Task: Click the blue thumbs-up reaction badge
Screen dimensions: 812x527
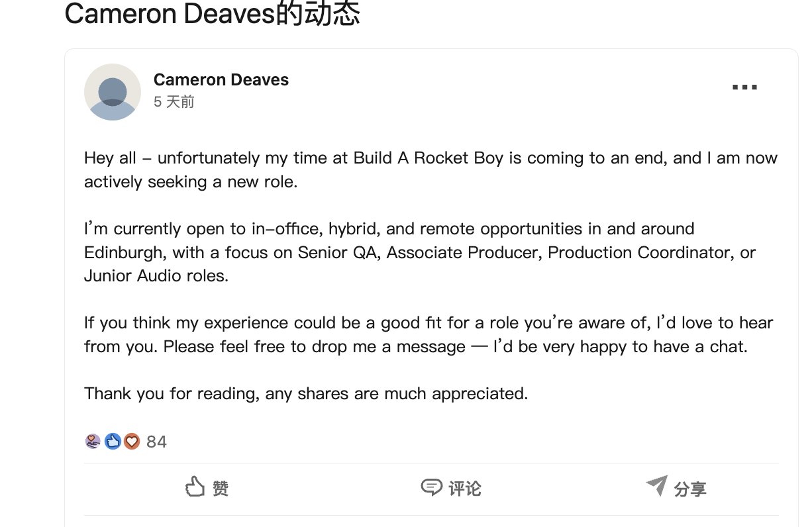Action: (113, 441)
